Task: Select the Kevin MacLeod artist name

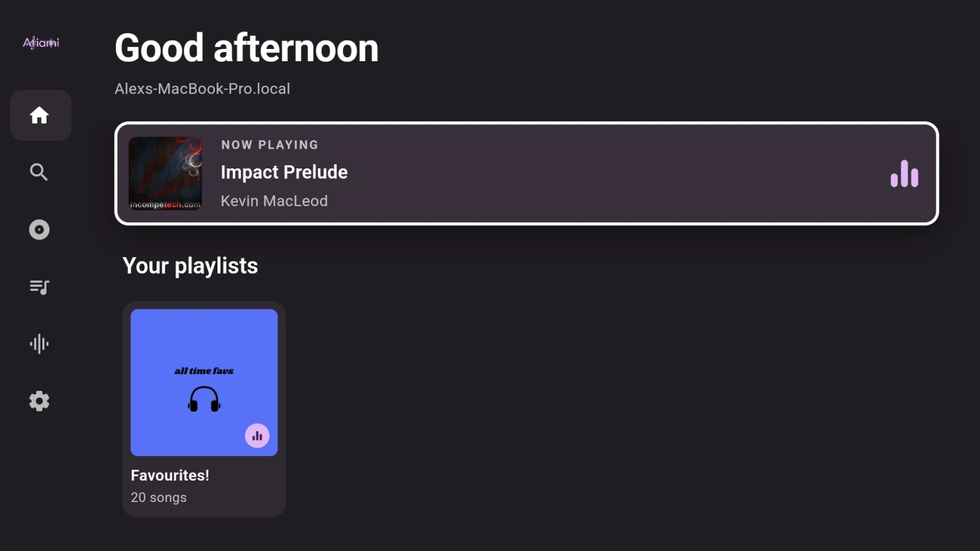Action: coord(274,201)
